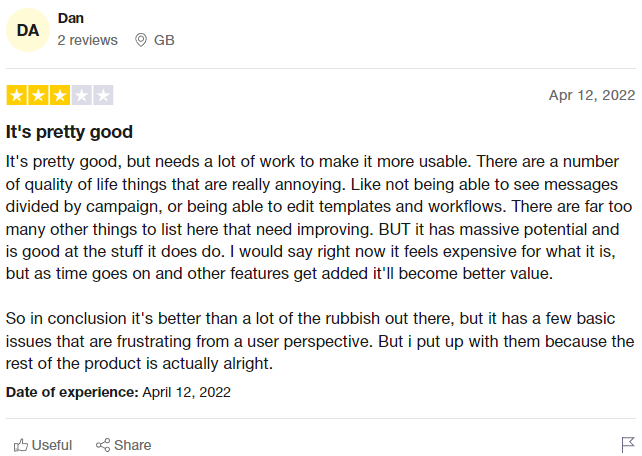Image resolution: width=642 pixels, height=456 pixels.
Task: Click the first paragraph of review text
Action: coord(319,217)
